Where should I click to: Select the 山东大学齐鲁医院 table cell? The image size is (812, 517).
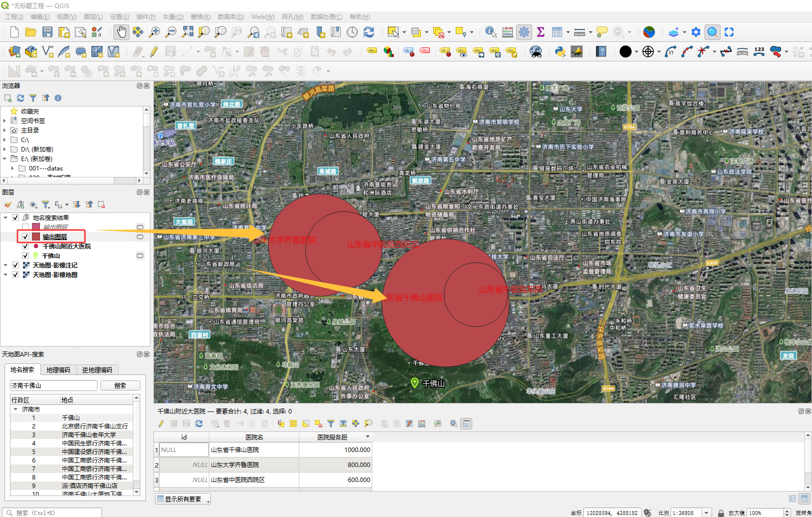pos(254,464)
